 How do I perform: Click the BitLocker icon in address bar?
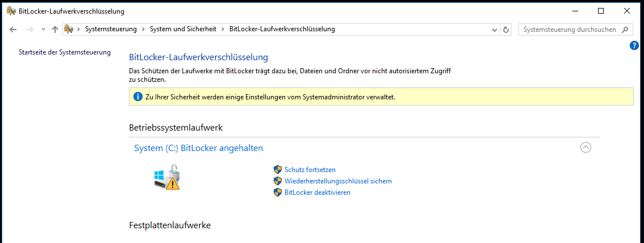(69, 29)
